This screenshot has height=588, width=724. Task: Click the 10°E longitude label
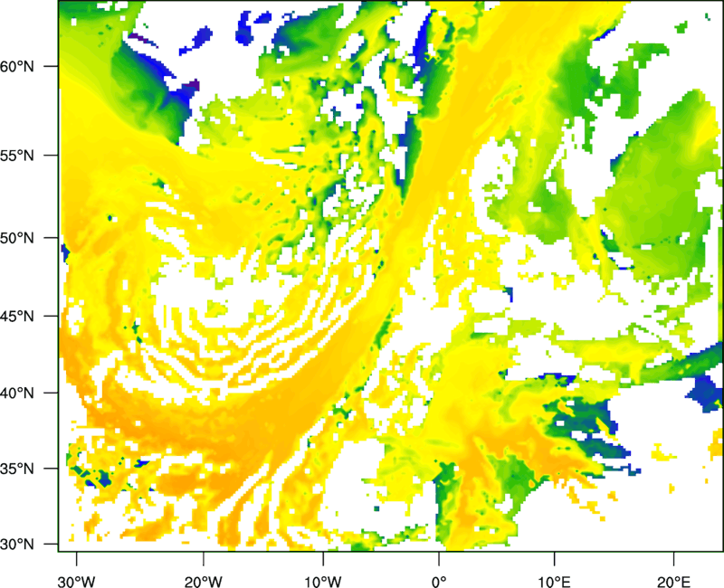point(554,582)
